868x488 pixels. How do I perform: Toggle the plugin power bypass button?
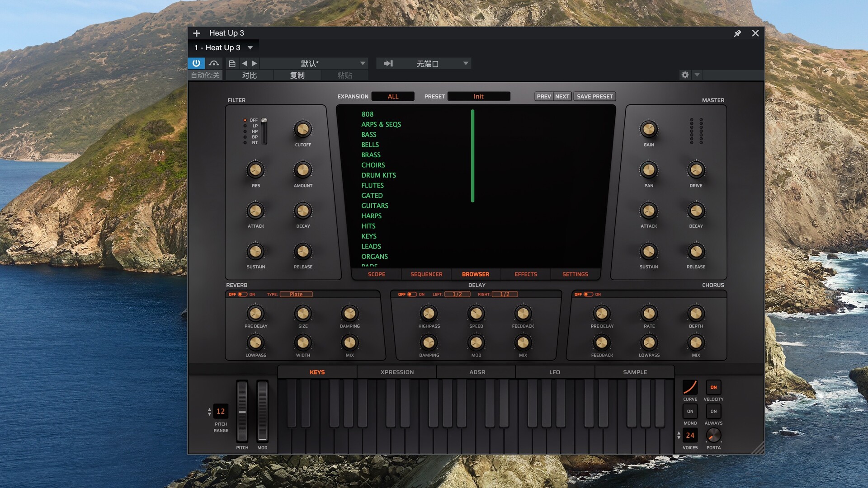pyautogui.click(x=196, y=63)
